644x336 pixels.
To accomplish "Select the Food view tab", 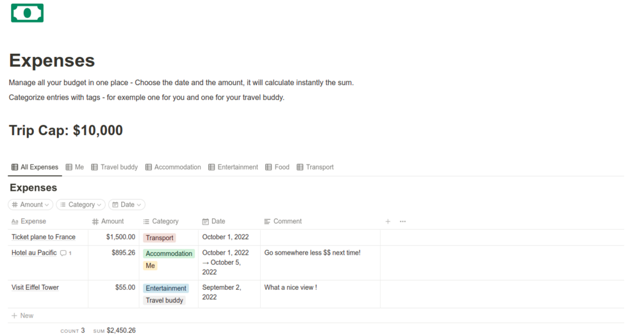I will tap(277, 167).
